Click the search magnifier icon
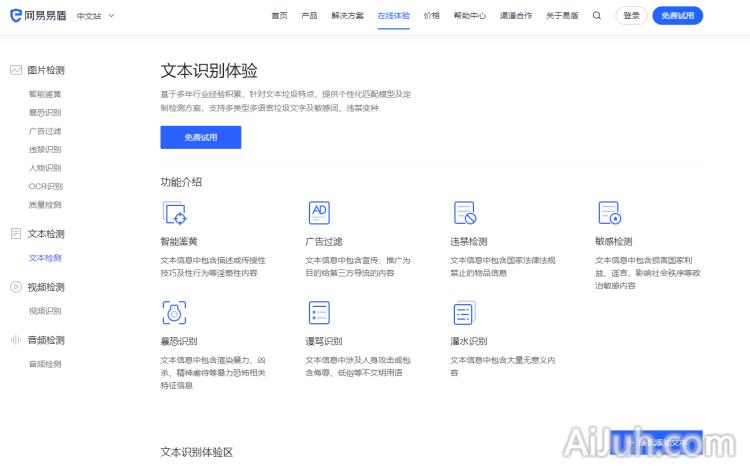Image resolution: width=750 pixels, height=472 pixels. coord(597,16)
